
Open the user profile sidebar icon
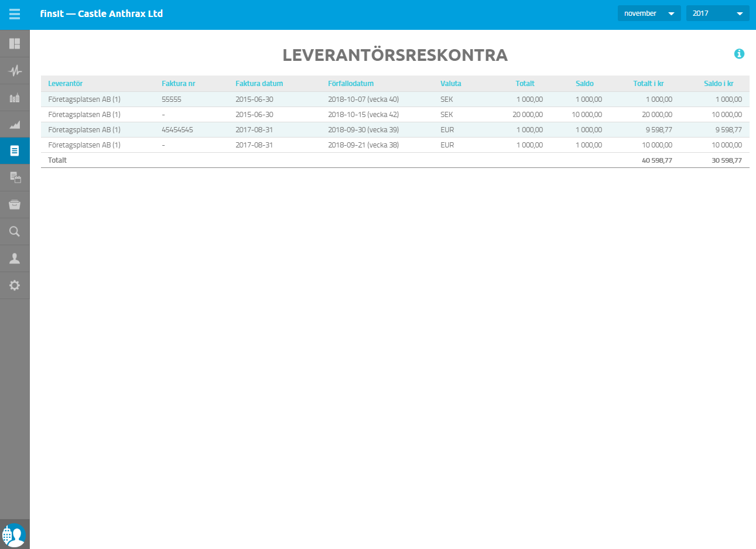pyautogui.click(x=15, y=259)
